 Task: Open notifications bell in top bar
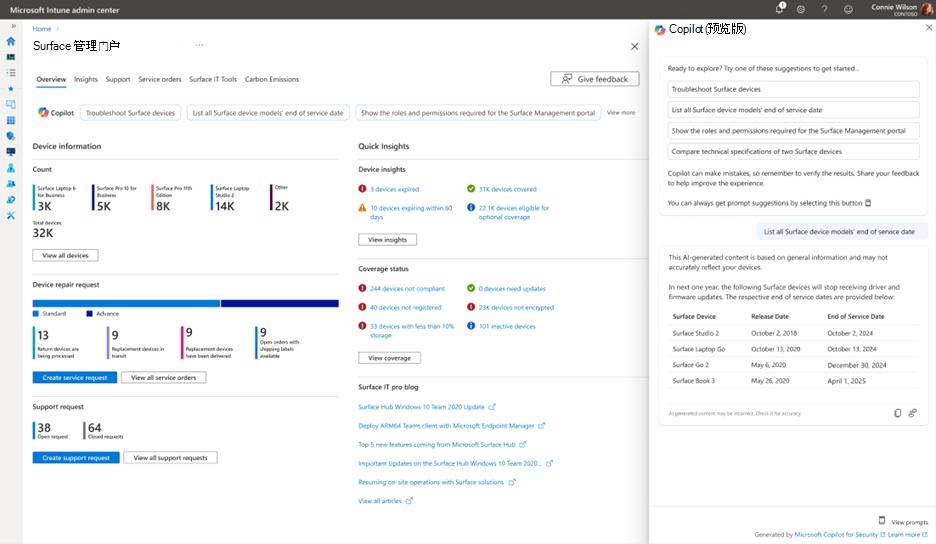(x=779, y=9)
